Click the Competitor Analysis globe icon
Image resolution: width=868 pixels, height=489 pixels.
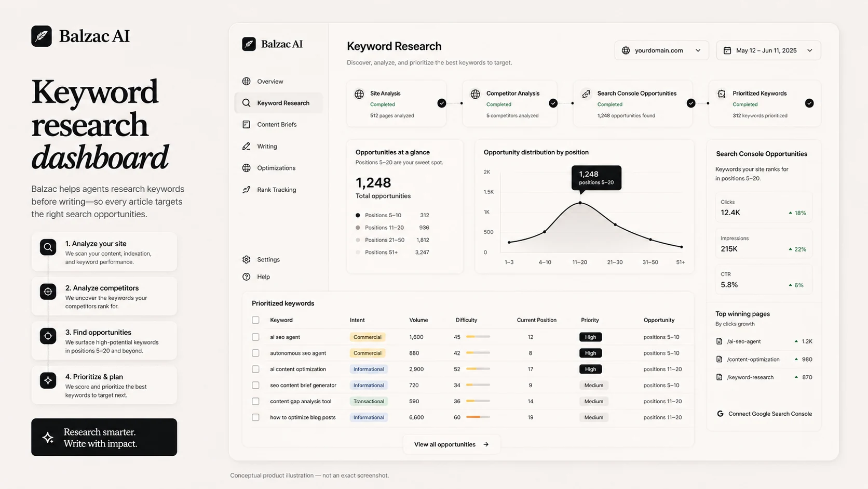(x=476, y=94)
